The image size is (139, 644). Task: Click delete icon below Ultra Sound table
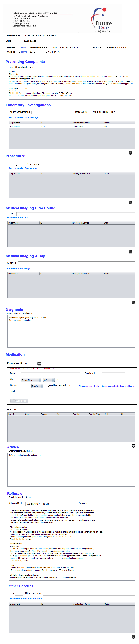[x=130, y=251]
